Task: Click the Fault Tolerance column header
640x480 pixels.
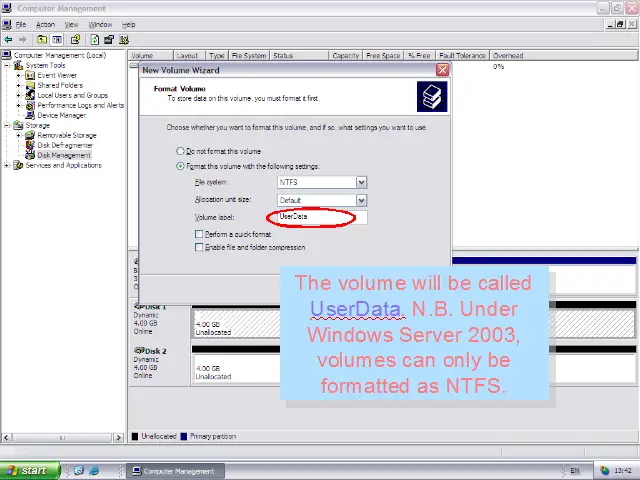Action: pos(462,56)
